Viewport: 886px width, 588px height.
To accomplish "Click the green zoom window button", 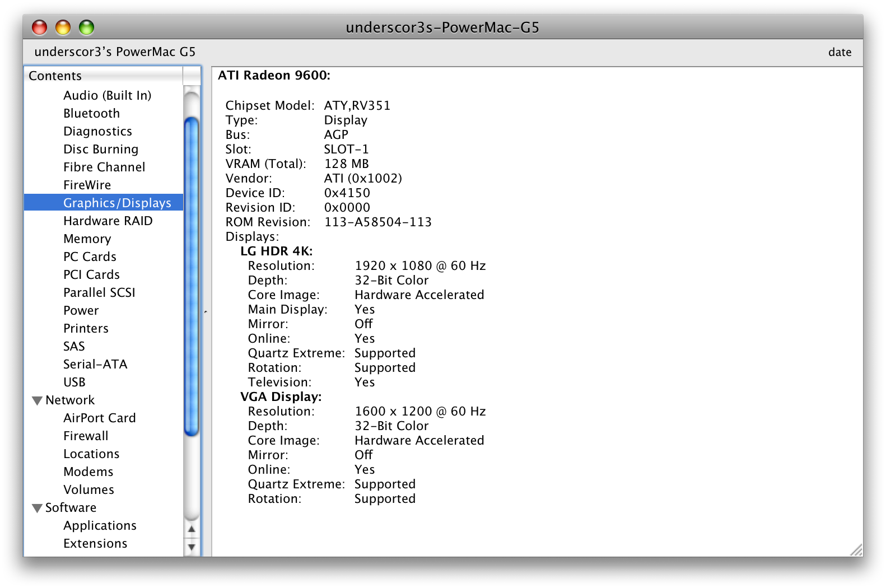I will click(x=87, y=27).
